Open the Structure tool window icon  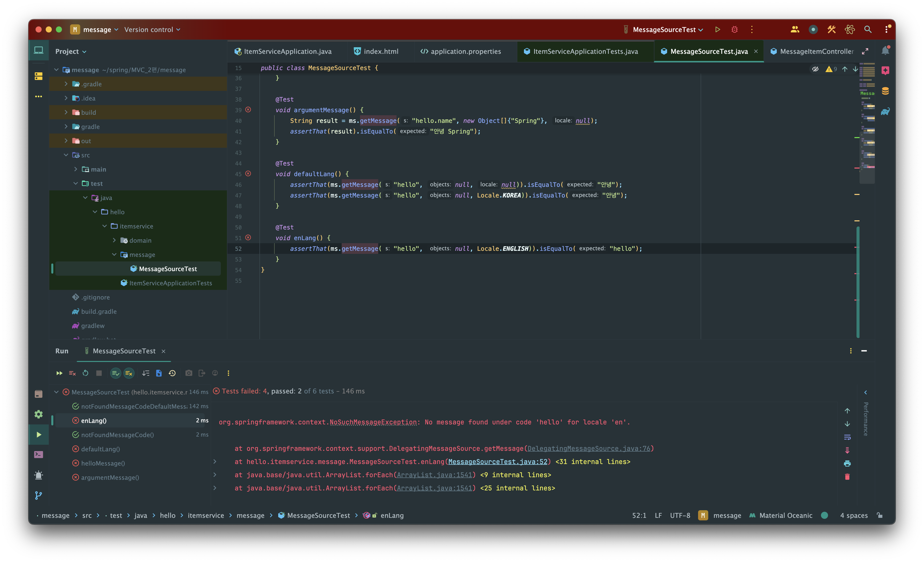pos(39,76)
